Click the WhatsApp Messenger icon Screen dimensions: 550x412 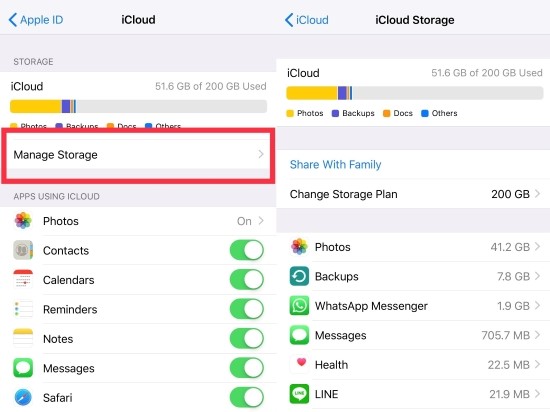[x=299, y=305]
